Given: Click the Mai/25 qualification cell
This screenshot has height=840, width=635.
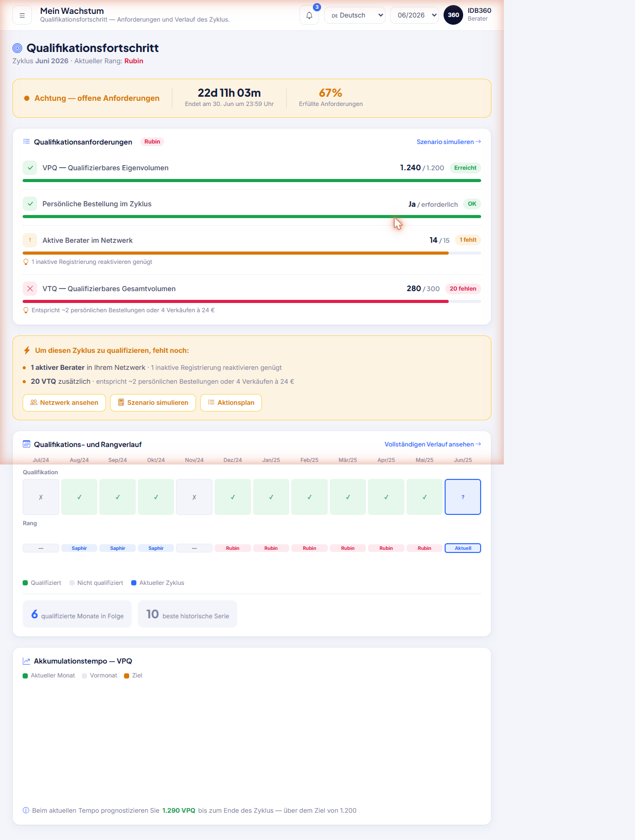Looking at the screenshot, I should (425, 497).
